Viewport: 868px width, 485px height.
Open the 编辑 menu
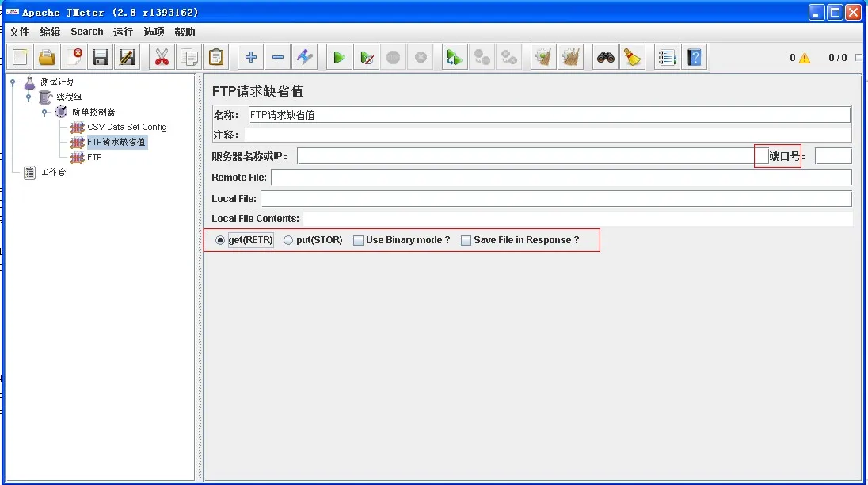point(50,32)
